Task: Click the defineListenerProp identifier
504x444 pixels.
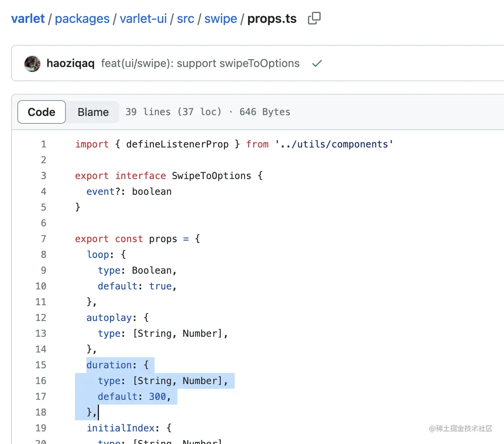Action: 177,144
